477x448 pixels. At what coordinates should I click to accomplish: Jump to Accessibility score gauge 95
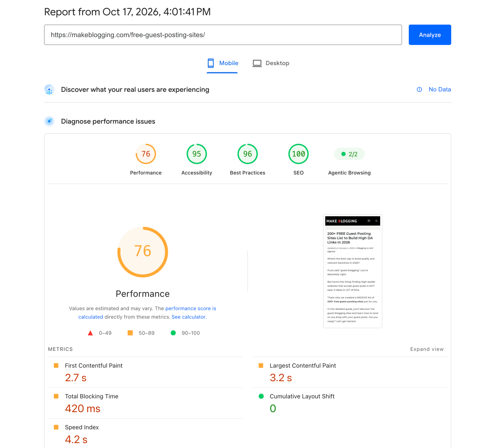pos(197,154)
